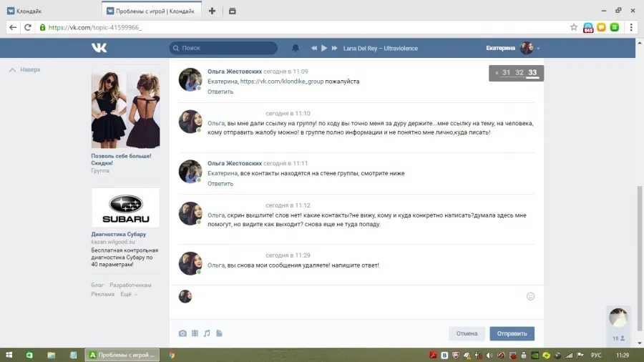Go to page 31 of the topic

coord(506,73)
